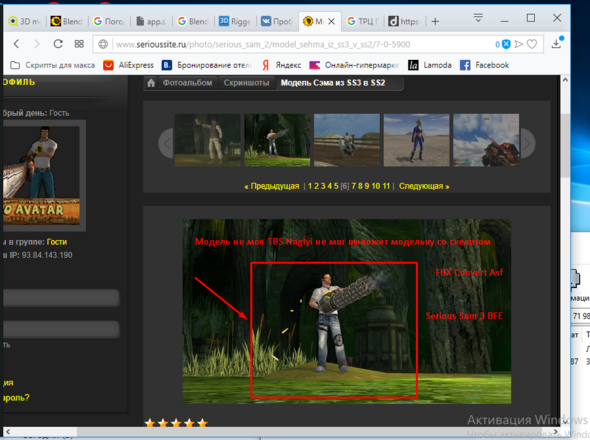Show next thumbnails with right carousel arrow
Image resolution: width=590 pixels, height=440 pixels.
(527, 143)
